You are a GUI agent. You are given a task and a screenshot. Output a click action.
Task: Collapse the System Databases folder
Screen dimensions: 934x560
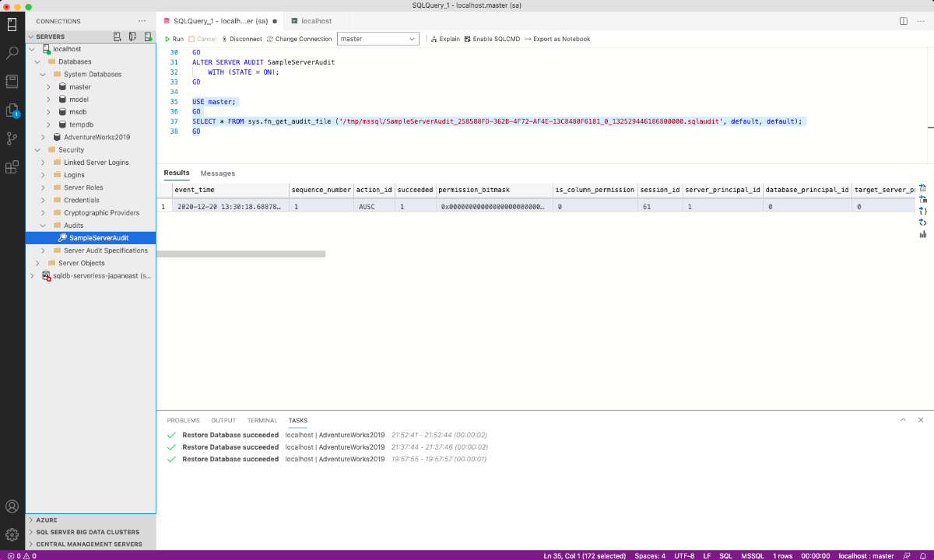[43, 75]
